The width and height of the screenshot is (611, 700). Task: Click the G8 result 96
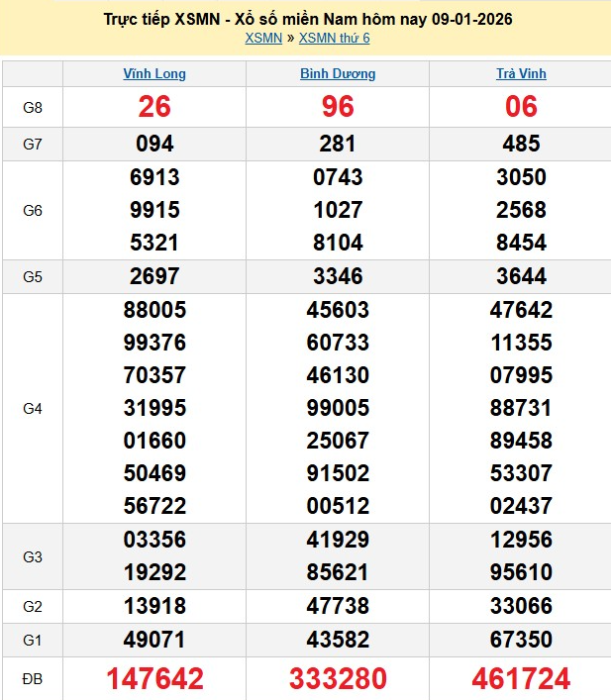coord(338,107)
